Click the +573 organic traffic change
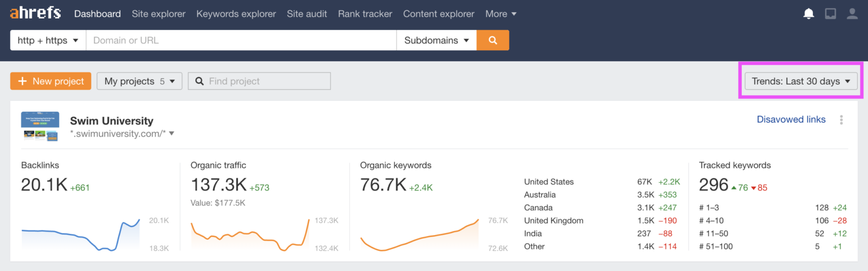The image size is (868, 271). coord(259,188)
